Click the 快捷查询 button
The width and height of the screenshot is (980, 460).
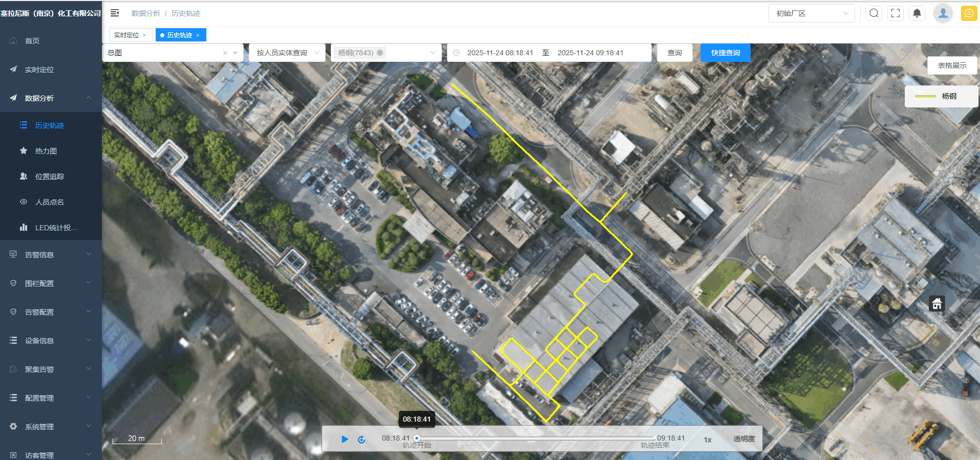click(725, 53)
